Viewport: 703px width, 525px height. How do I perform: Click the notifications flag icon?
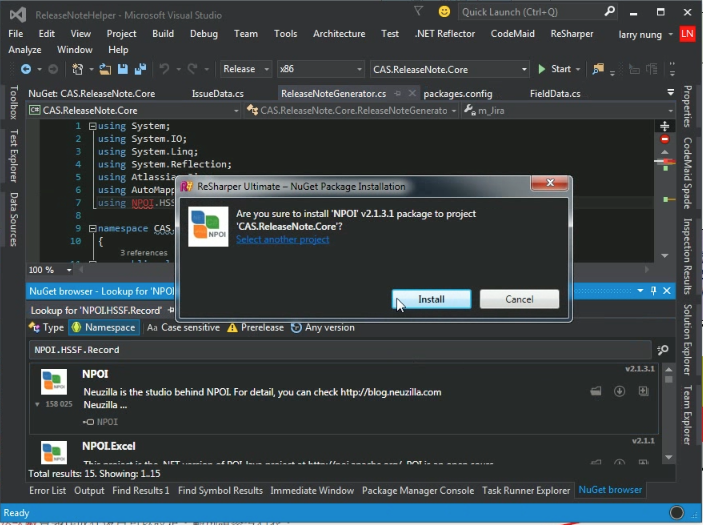(418, 11)
